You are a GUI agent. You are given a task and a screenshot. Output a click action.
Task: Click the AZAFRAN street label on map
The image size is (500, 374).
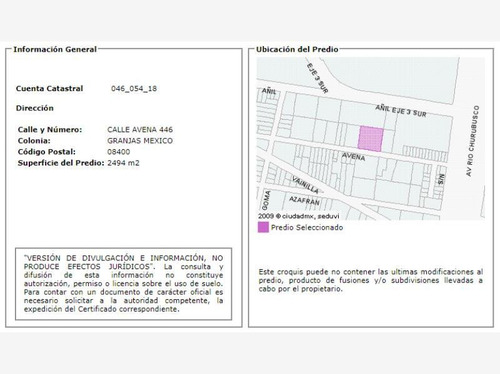coord(304,201)
